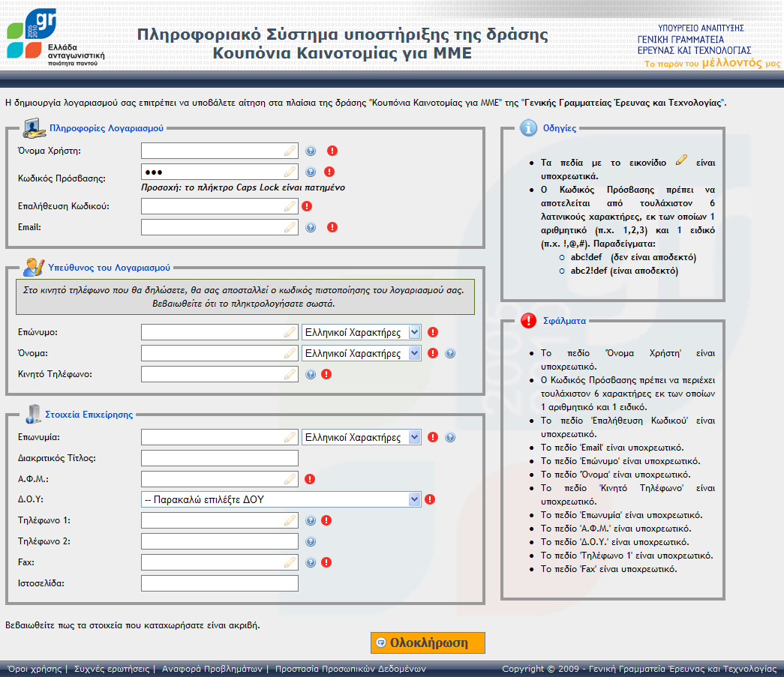
Task: Click the Ελλάδα ανταγωνιστική gr logo
Action: point(56,37)
